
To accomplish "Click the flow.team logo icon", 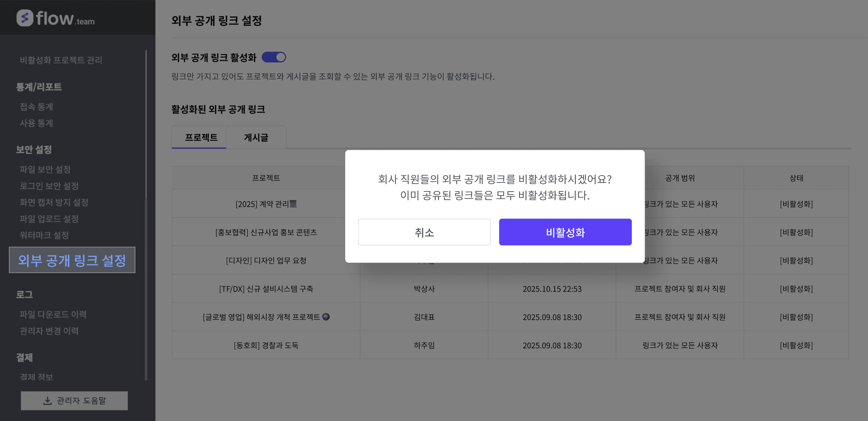I will [x=25, y=18].
